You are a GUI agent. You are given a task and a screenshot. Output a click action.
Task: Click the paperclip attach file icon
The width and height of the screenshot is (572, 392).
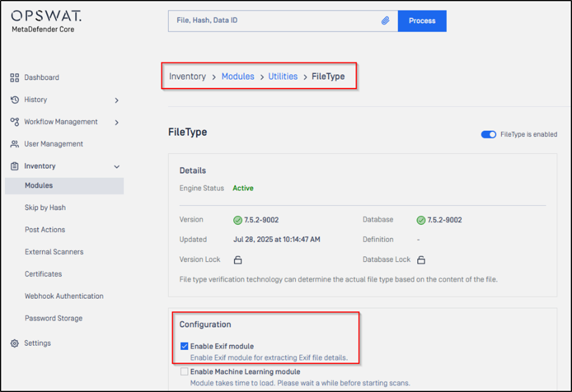tap(385, 21)
